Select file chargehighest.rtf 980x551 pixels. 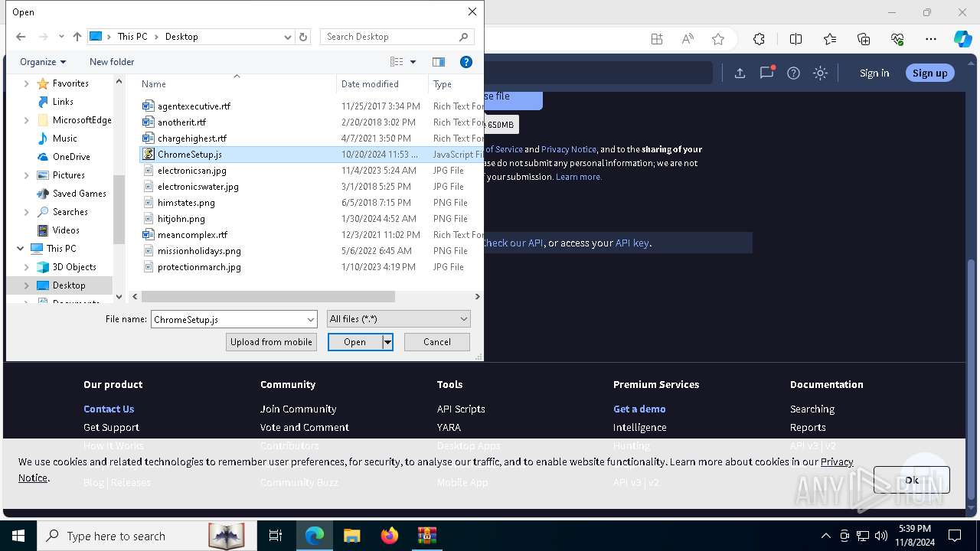[x=191, y=139]
